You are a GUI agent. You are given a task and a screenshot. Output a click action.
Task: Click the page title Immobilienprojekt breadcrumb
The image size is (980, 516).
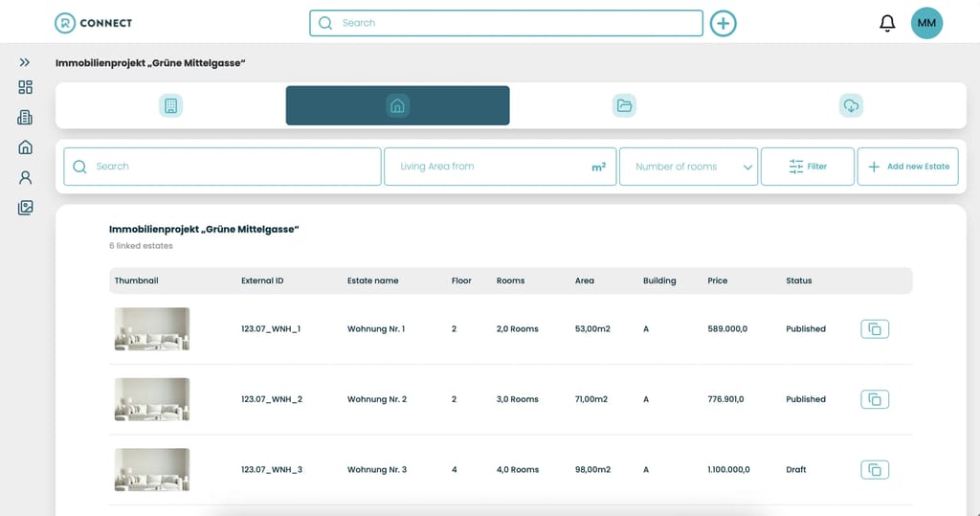click(150, 63)
